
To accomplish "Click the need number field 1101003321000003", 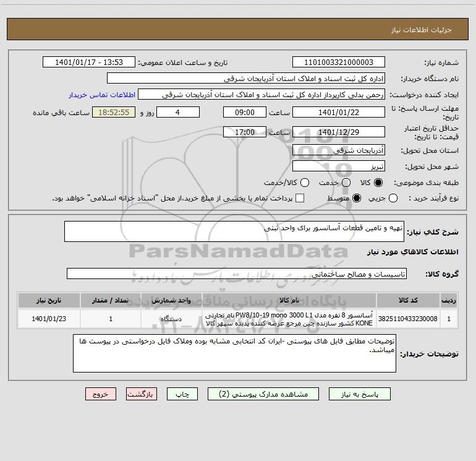I will (x=339, y=62).
